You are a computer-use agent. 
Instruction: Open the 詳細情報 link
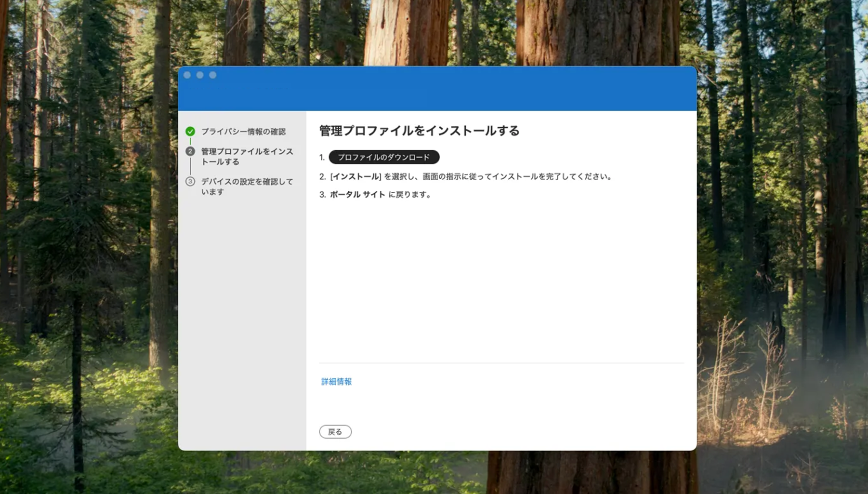(336, 382)
